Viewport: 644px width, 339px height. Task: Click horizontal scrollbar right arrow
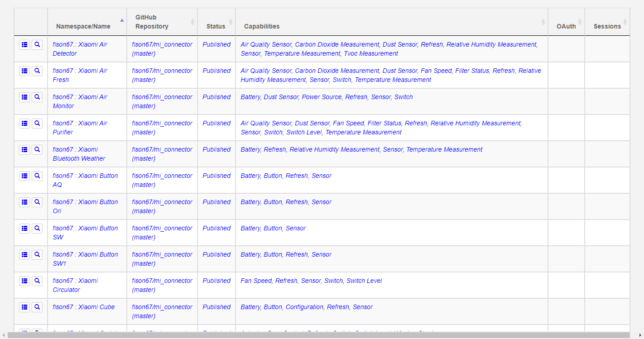point(640,335)
